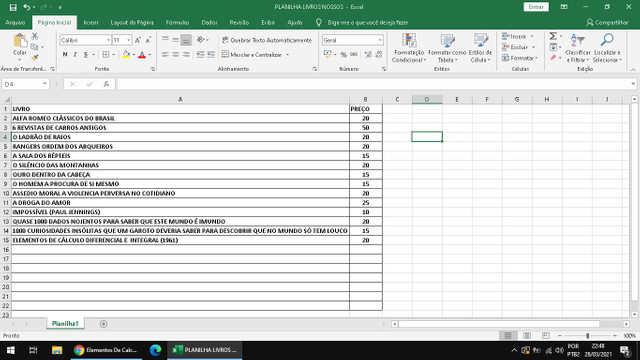Decrease decimal places

click(378, 54)
